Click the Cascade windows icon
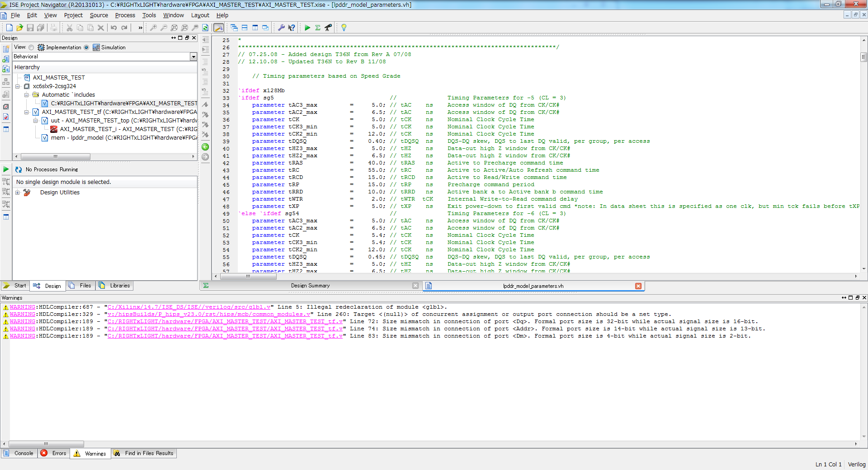Image resolution: width=868 pixels, height=470 pixels. [x=234, y=28]
